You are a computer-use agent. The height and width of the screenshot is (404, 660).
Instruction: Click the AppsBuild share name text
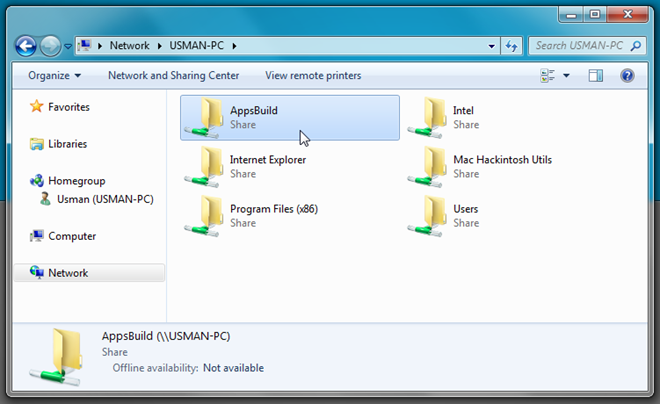(x=254, y=111)
